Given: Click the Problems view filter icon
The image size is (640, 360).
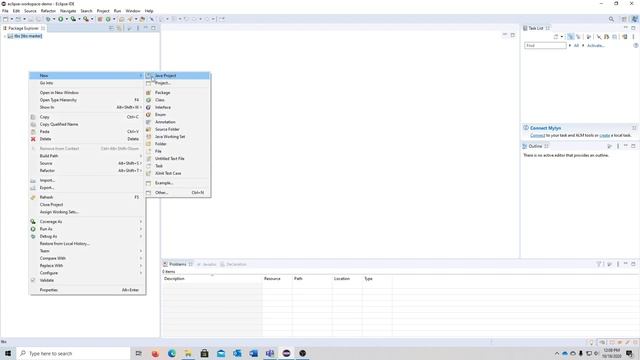Looking at the screenshot, I should [599, 264].
